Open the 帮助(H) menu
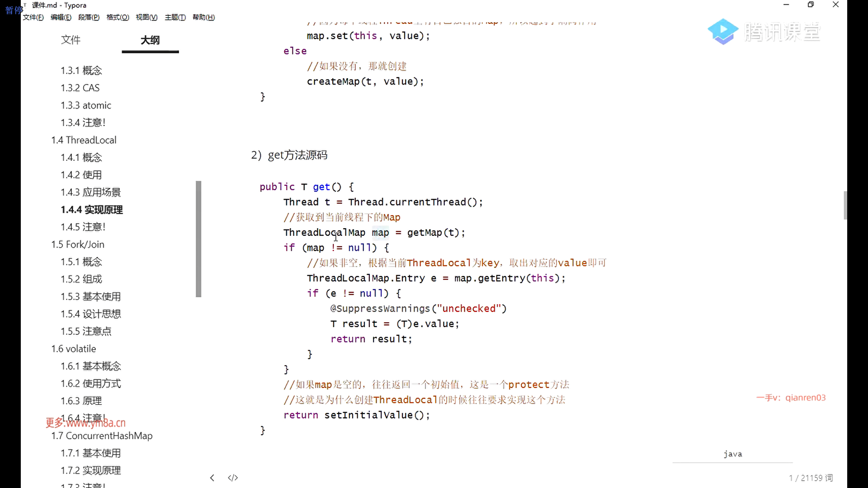 pyautogui.click(x=203, y=17)
